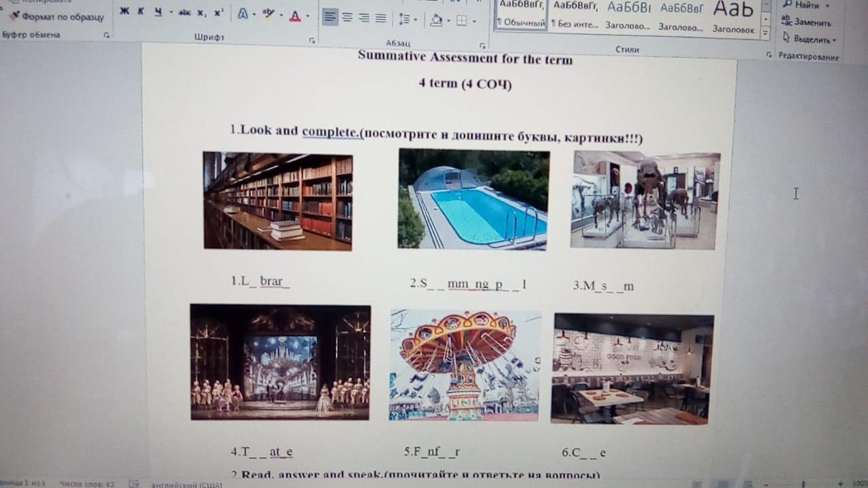Image resolution: width=868 pixels, height=488 pixels.
Task: Open the Paragraph (Абзац) dialog launcher
Action: point(483,45)
